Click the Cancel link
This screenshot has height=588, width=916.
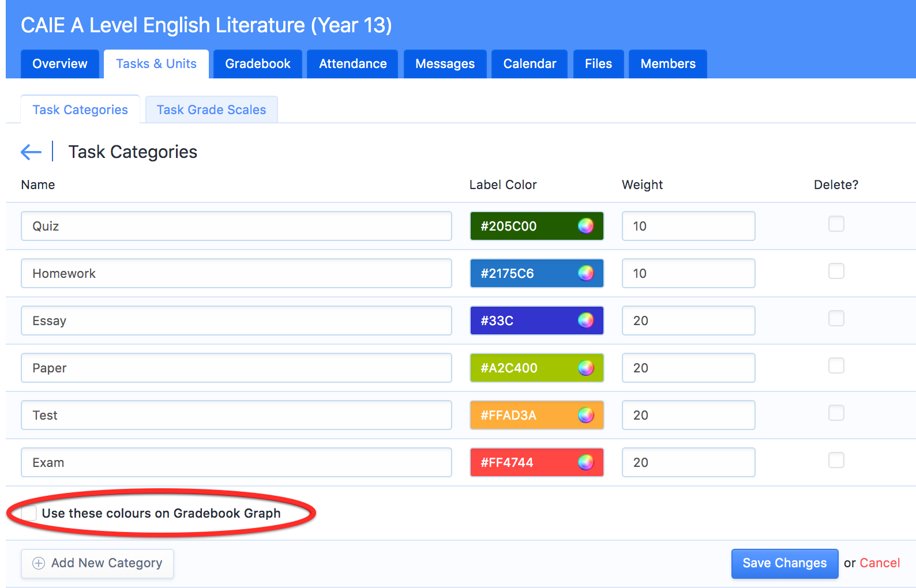click(880, 563)
